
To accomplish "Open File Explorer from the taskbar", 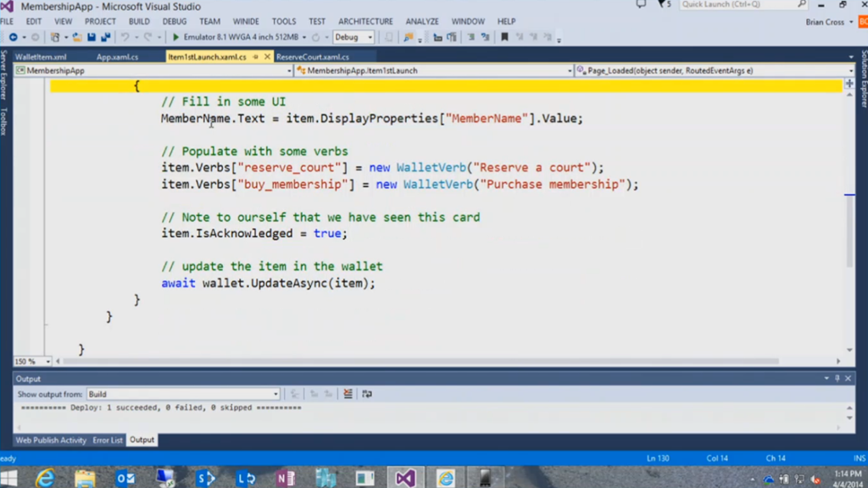I will pos(85,478).
